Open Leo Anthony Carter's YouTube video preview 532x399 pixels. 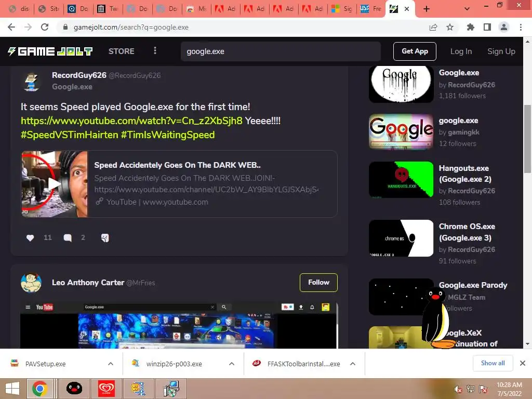point(179,325)
